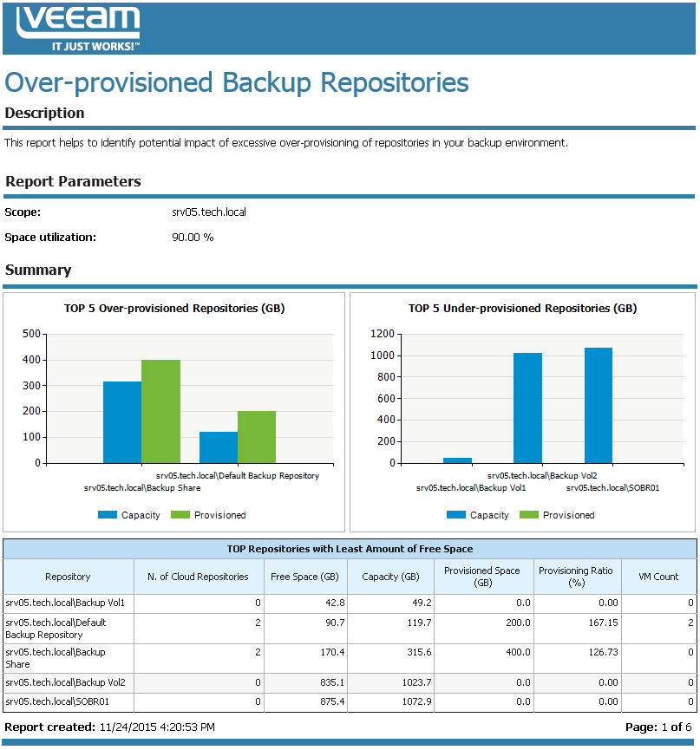
Task: Select the green Provisioned bar for Backup Share
Action: point(160,411)
